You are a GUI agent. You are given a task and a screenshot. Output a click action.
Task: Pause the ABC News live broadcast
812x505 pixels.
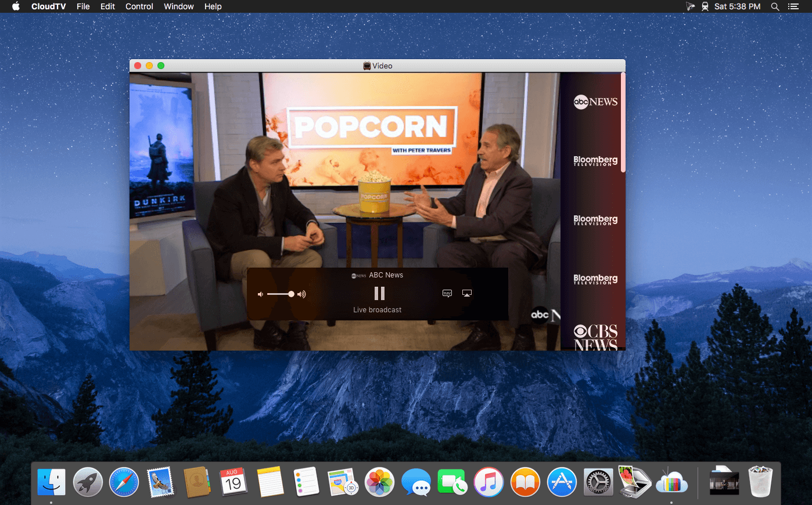379,293
